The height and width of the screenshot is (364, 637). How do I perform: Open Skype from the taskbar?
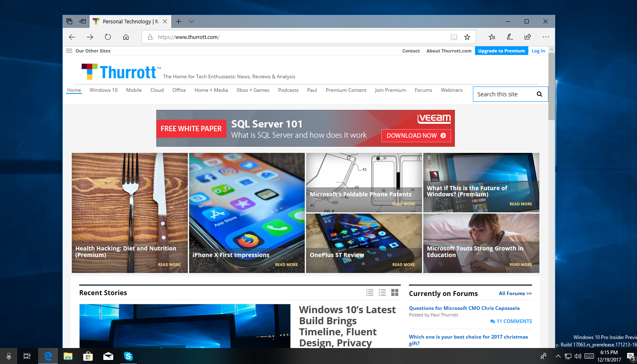pos(128,356)
